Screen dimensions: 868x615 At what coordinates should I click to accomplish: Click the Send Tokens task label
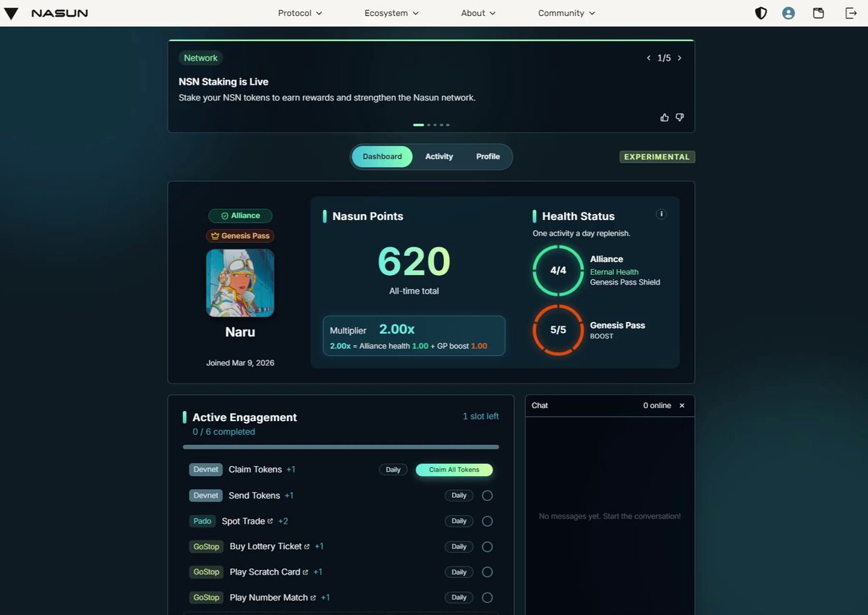(254, 496)
